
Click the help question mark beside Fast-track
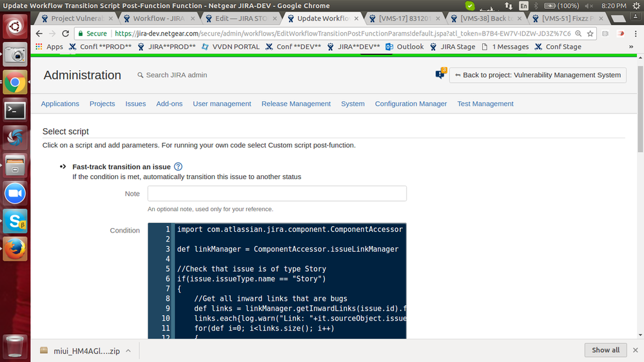tap(178, 167)
